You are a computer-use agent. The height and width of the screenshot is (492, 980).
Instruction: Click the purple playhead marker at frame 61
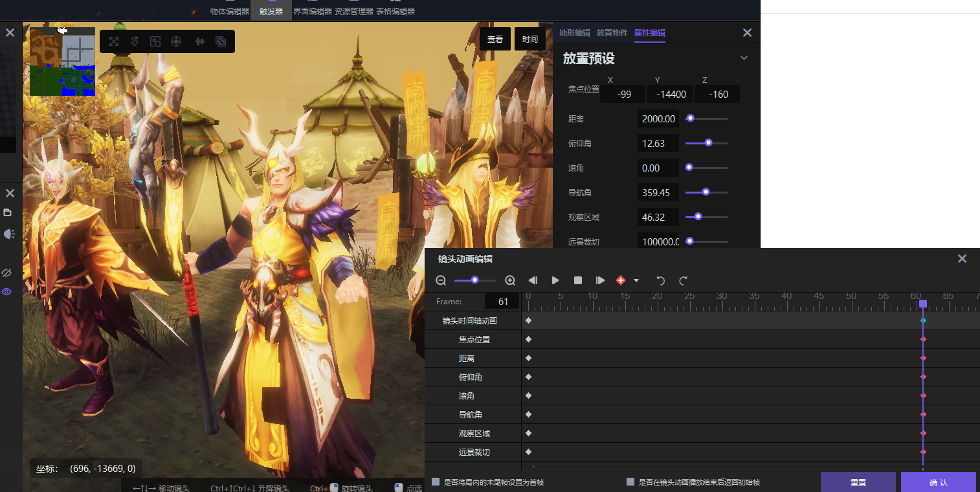click(923, 304)
